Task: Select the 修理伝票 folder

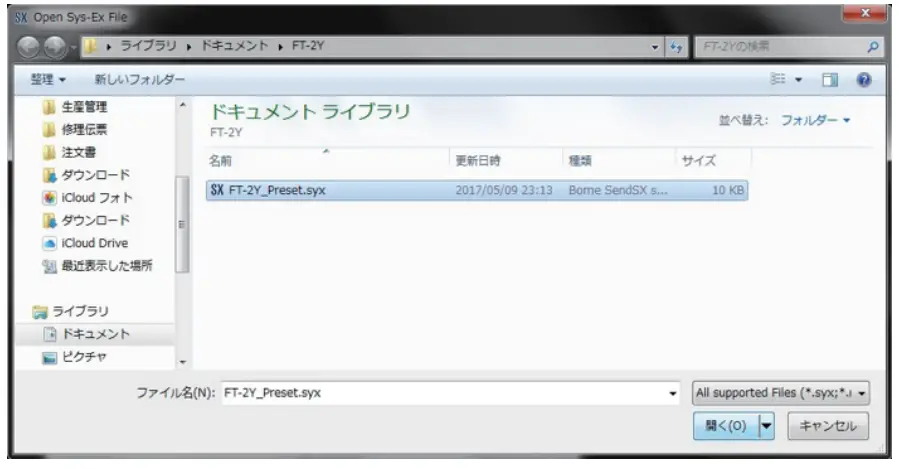Action: coord(84,130)
